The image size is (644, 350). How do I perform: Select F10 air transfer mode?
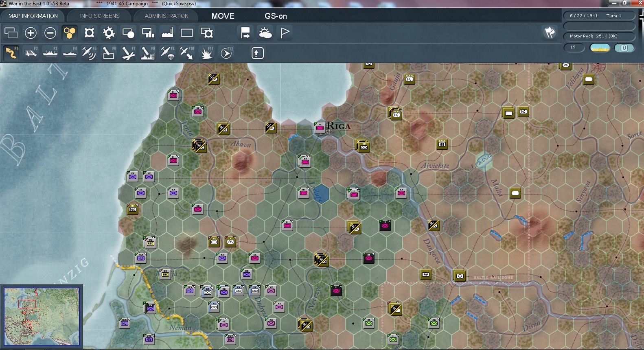pos(187,53)
